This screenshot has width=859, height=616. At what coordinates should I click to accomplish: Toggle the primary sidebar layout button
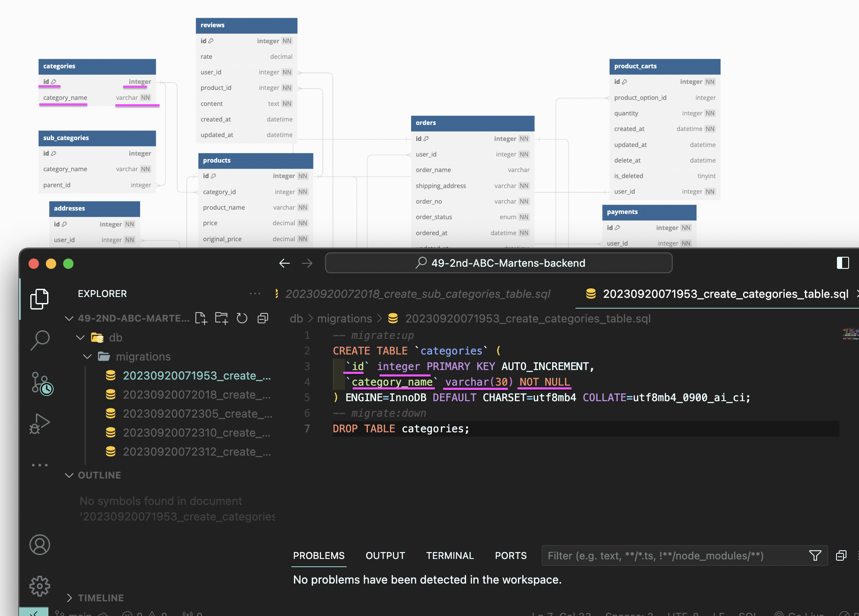click(843, 263)
